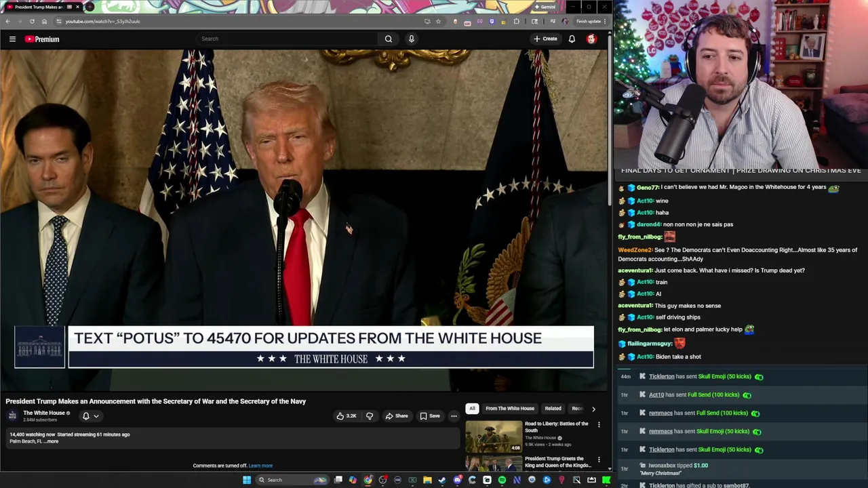Viewport: 868px width, 488px height.
Task: Open Chrome from the taskbar
Action: point(368,480)
